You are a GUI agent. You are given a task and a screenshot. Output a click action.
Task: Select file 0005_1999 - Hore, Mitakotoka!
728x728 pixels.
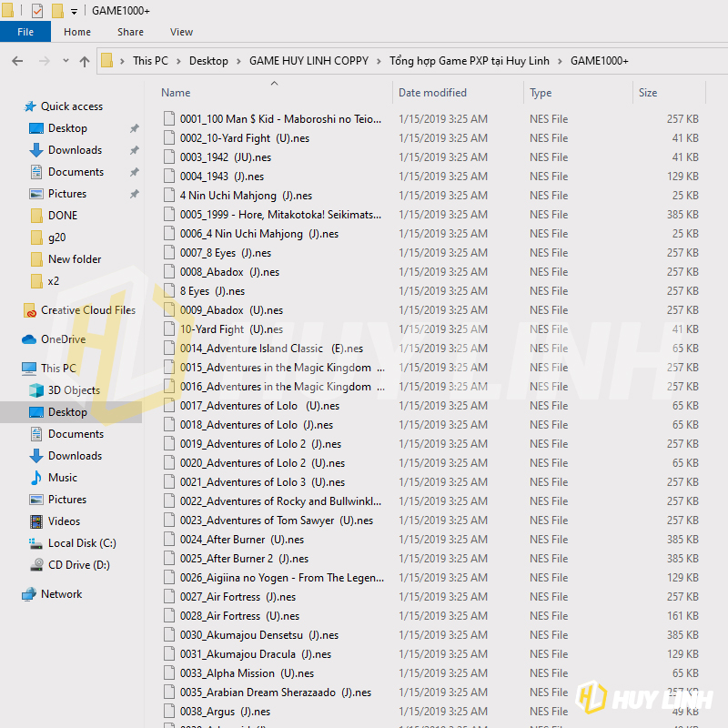280,214
